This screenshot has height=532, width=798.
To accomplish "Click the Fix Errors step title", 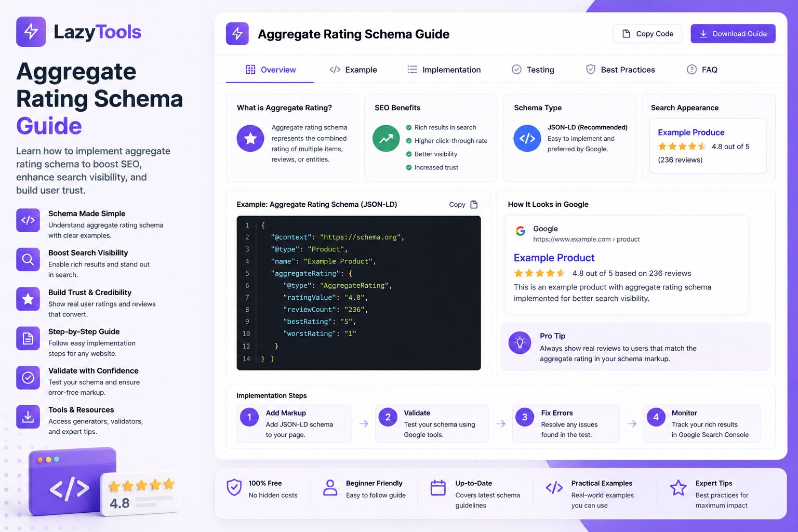I will pyautogui.click(x=557, y=413).
